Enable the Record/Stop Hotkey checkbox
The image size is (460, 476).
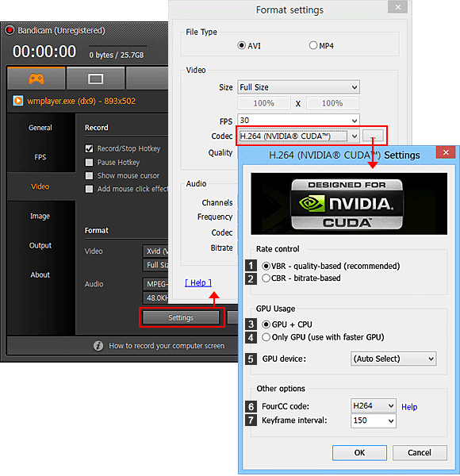[x=89, y=148]
